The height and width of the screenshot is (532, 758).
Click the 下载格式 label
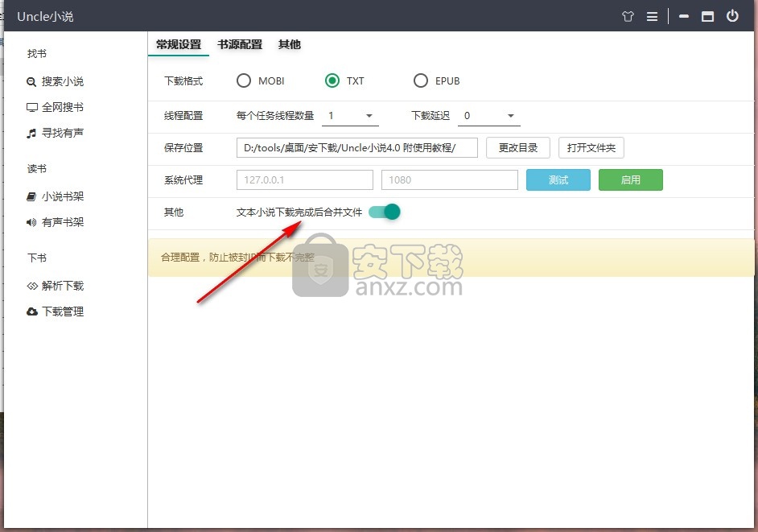(183, 81)
